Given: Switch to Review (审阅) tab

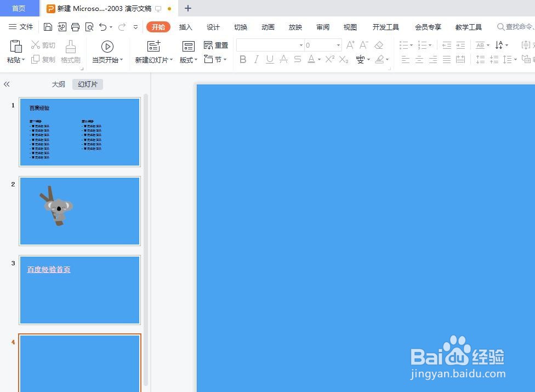Looking at the screenshot, I should (323, 27).
